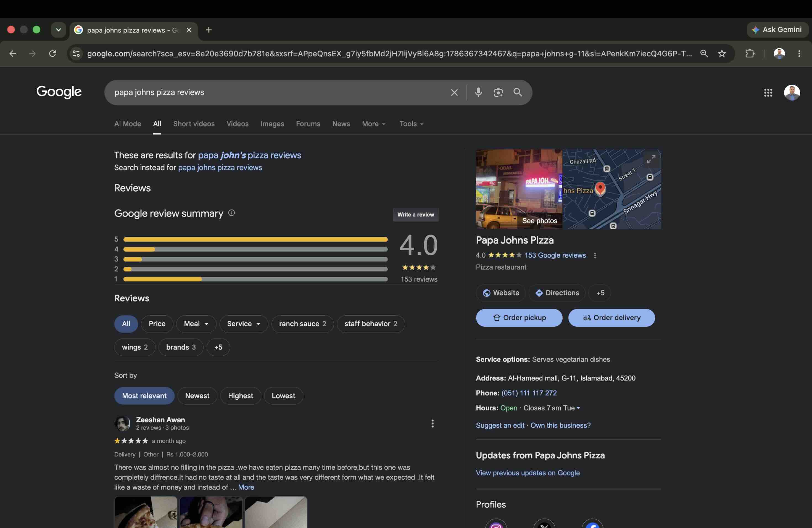Expand the Tools dropdown

[x=411, y=124]
